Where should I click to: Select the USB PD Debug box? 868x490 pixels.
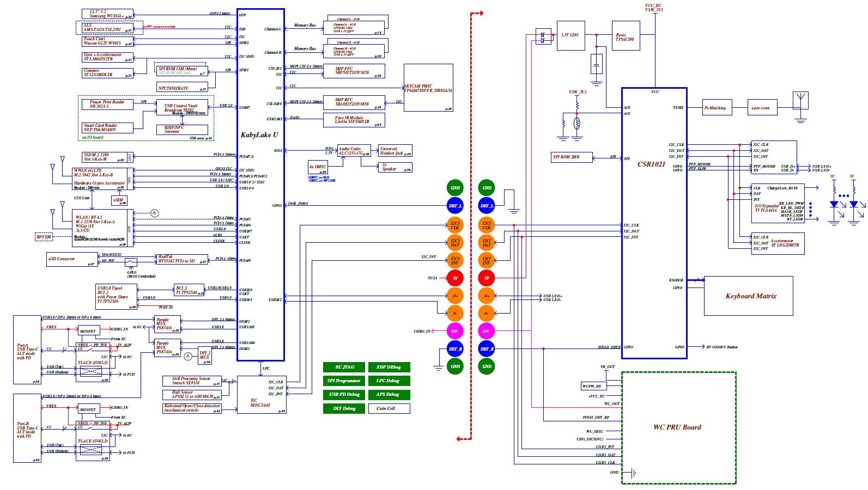(344, 394)
